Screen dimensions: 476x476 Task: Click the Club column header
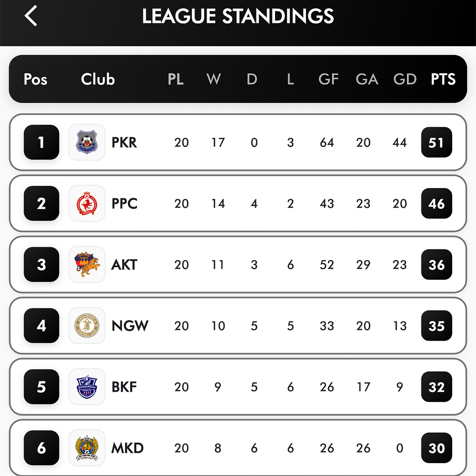pyautogui.click(x=98, y=79)
